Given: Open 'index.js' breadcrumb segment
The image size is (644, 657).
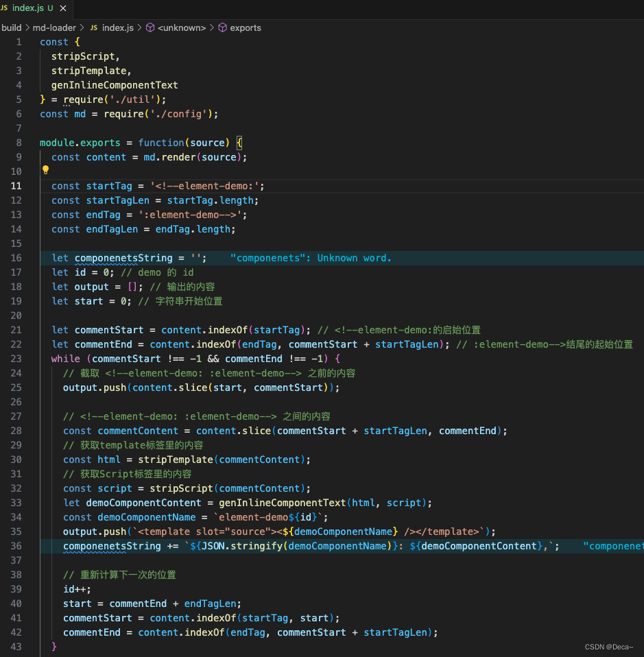Looking at the screenshot, I should (x=118, y=27).
